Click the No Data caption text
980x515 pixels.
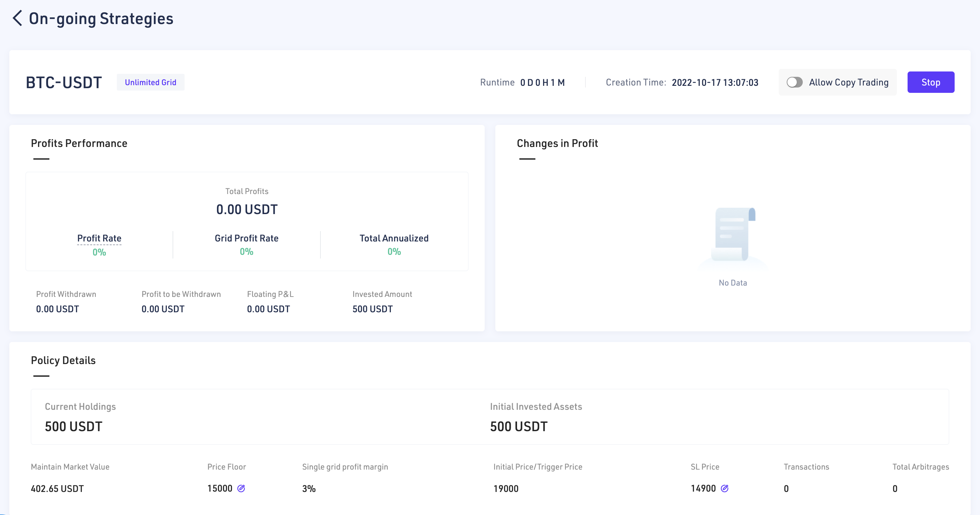pos(733,283)
